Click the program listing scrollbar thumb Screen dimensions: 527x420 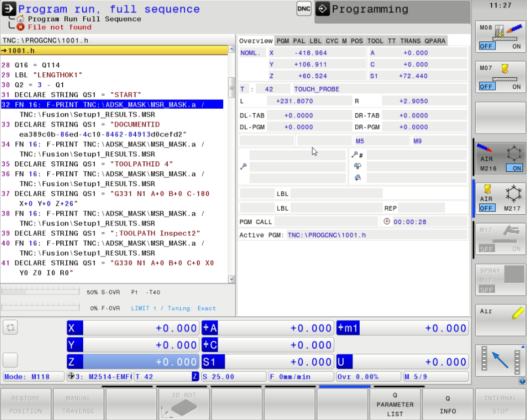pos(231,87)
